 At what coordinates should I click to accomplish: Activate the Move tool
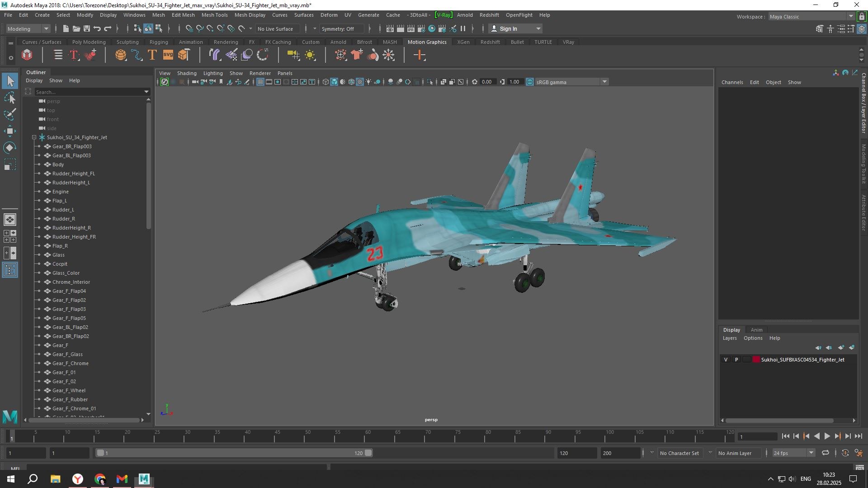(x=10, y=131)
